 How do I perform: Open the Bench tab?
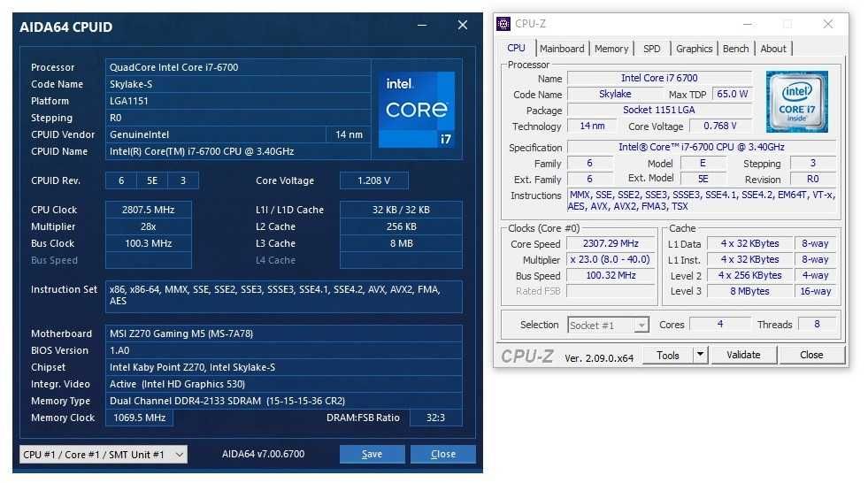(x=735, y=49)
